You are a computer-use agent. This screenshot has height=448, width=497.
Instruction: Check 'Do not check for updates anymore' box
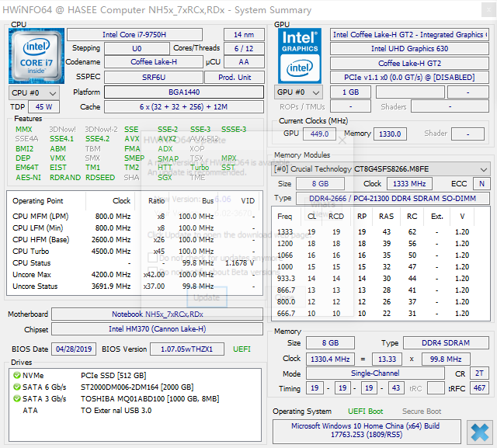tap(153, 258)
